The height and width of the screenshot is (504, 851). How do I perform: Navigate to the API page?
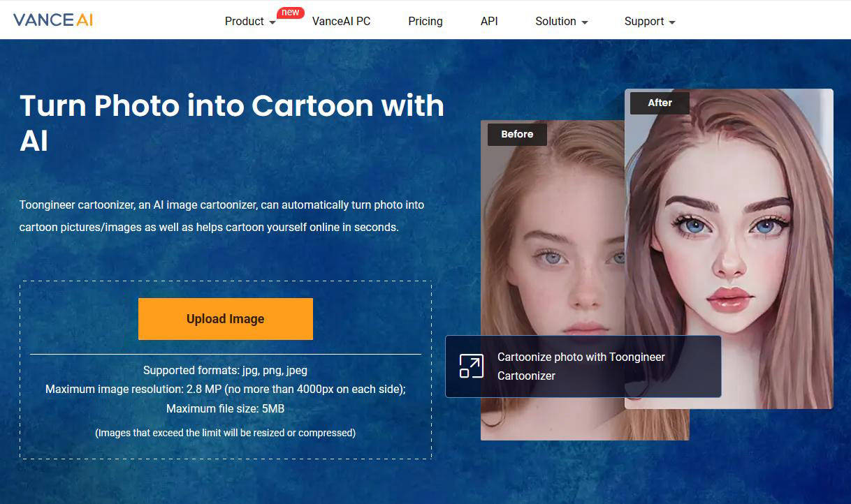click(489, 22)
